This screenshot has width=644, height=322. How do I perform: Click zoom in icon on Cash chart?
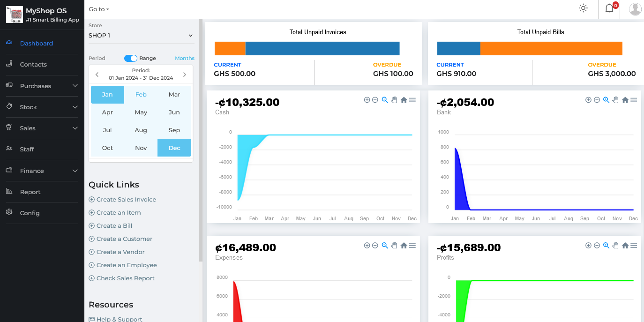[367, 100]
